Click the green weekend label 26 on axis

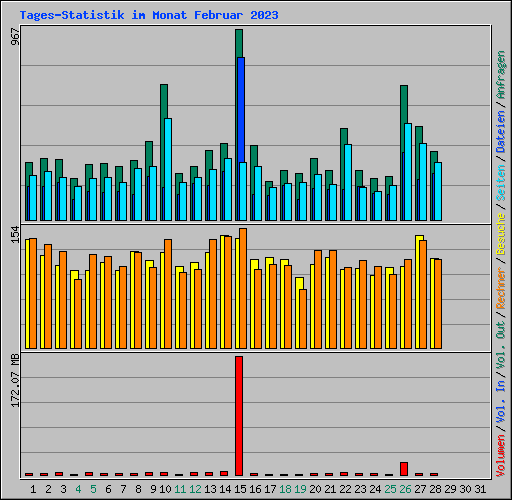click(405, 489)
